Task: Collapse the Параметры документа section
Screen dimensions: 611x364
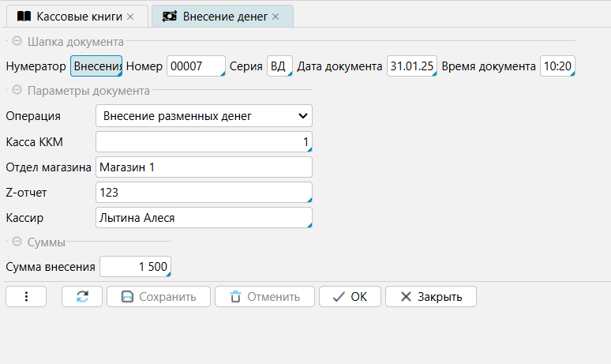Action: [x=17, y=91]
